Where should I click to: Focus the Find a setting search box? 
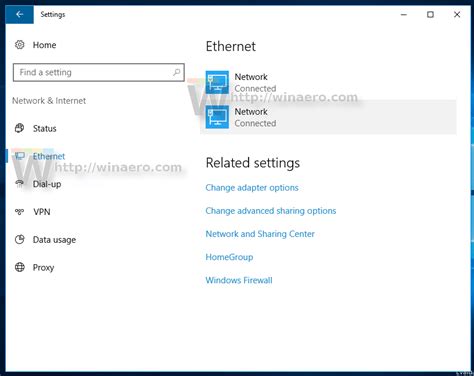click(99, 72)
